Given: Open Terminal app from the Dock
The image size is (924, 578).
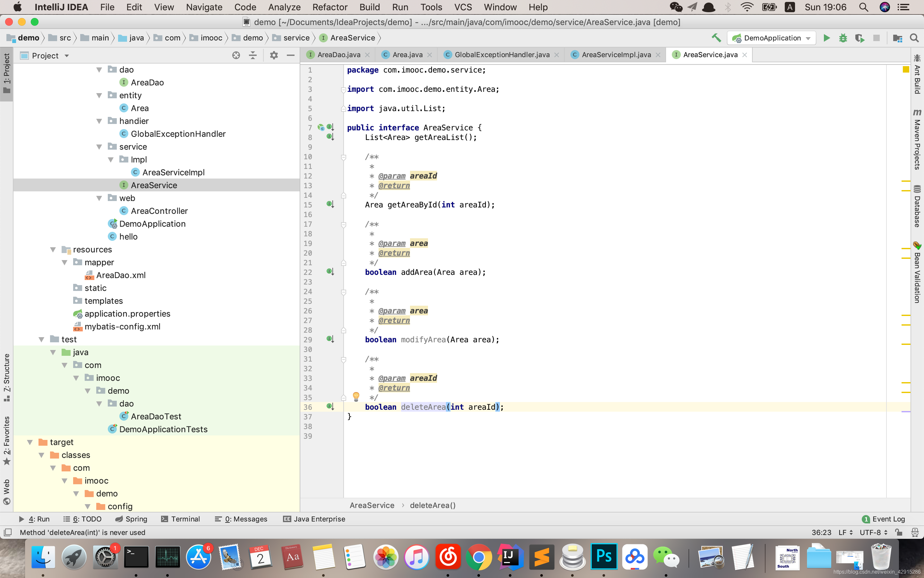Looking at the screenshot, I should click(136, 557).
